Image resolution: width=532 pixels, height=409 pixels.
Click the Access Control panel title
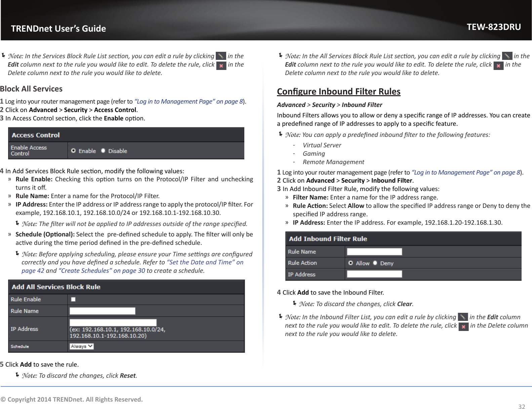[36, 135]
